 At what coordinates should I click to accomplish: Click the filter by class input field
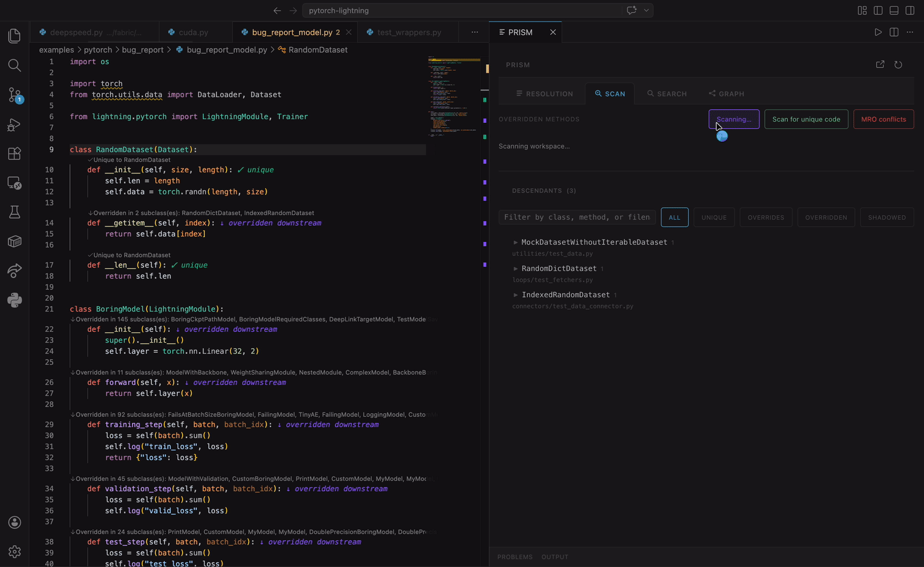click(x=577, y=218)
